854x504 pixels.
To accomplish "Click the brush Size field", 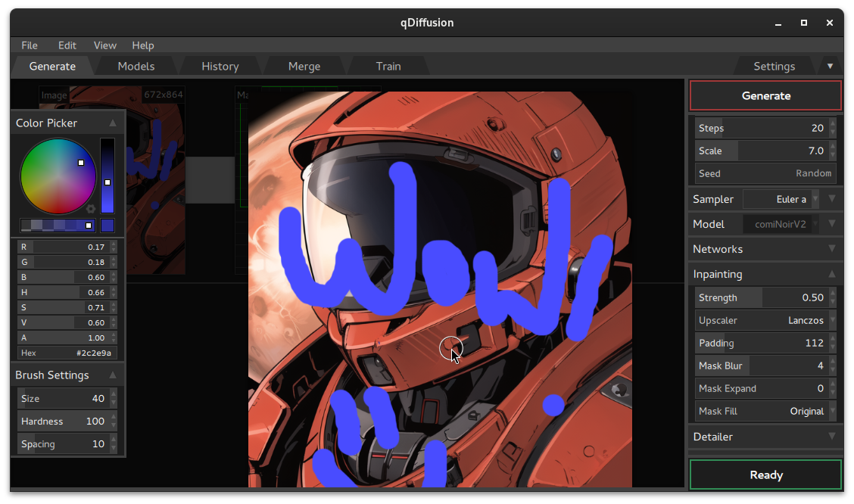I will [x=67, y=398].
